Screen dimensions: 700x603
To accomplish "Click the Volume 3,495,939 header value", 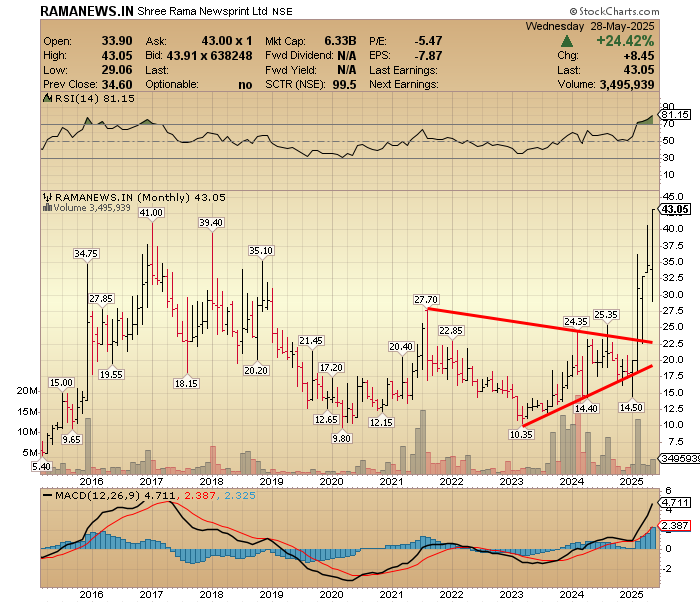I will pyautogui.click(x=627, y=84).
